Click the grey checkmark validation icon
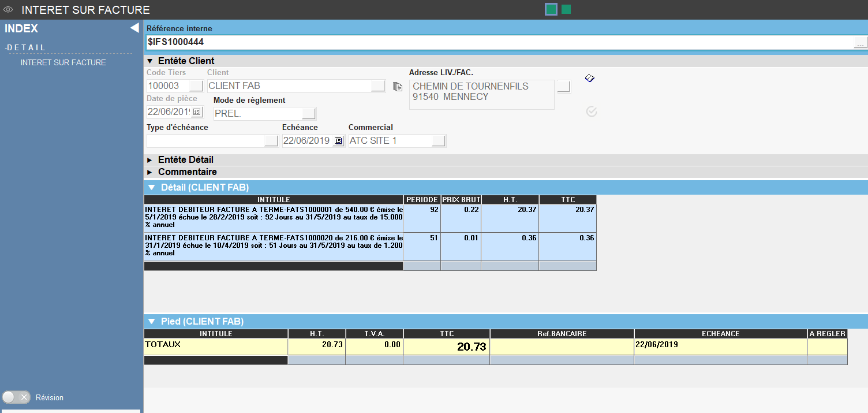 click(591, 111)
